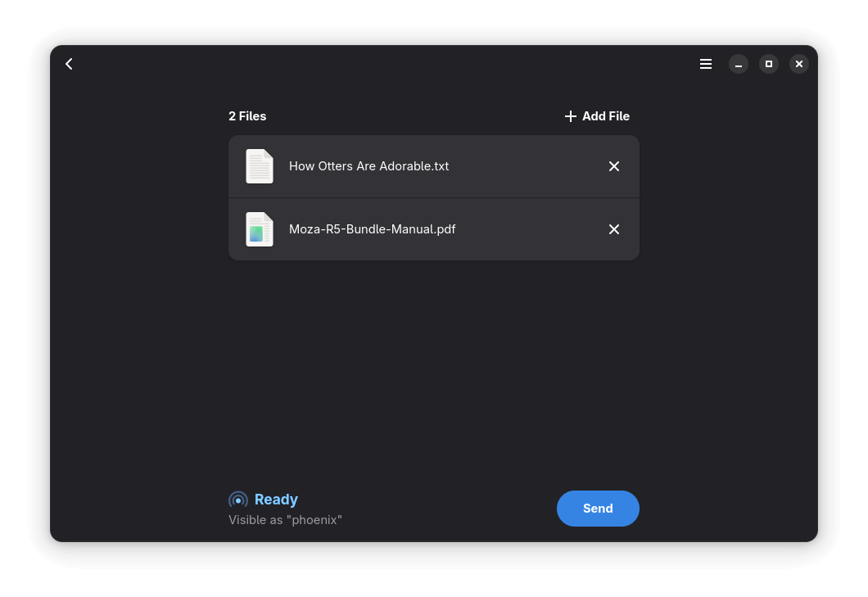
Task: Click the Ready status label
Action: [x=276, y=499]
